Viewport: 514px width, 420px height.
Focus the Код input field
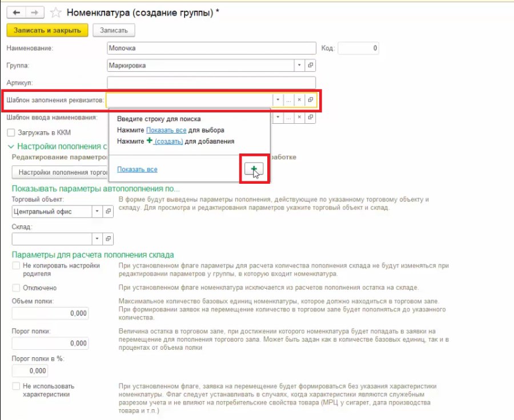358,48
